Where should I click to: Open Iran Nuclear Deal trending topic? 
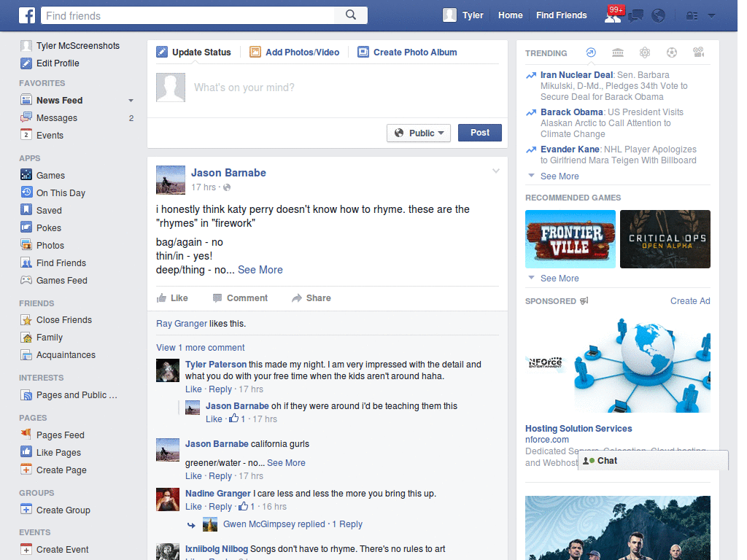tap(576, 75)
